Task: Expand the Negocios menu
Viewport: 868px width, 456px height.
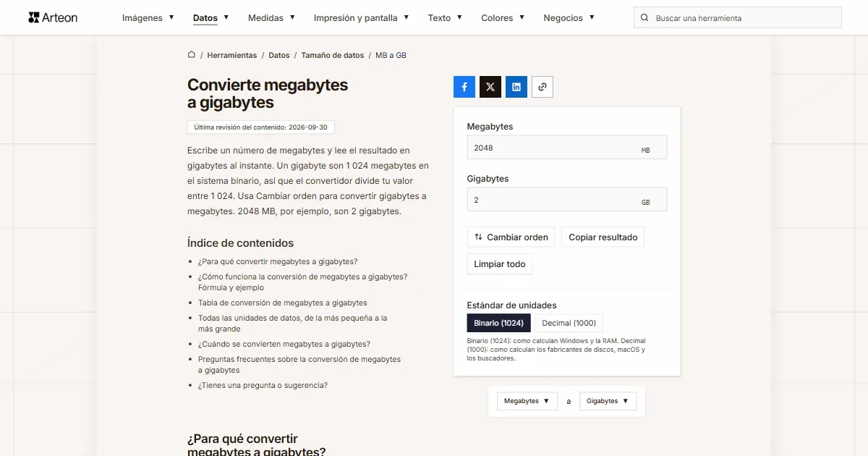Action: tap(569, 18)
